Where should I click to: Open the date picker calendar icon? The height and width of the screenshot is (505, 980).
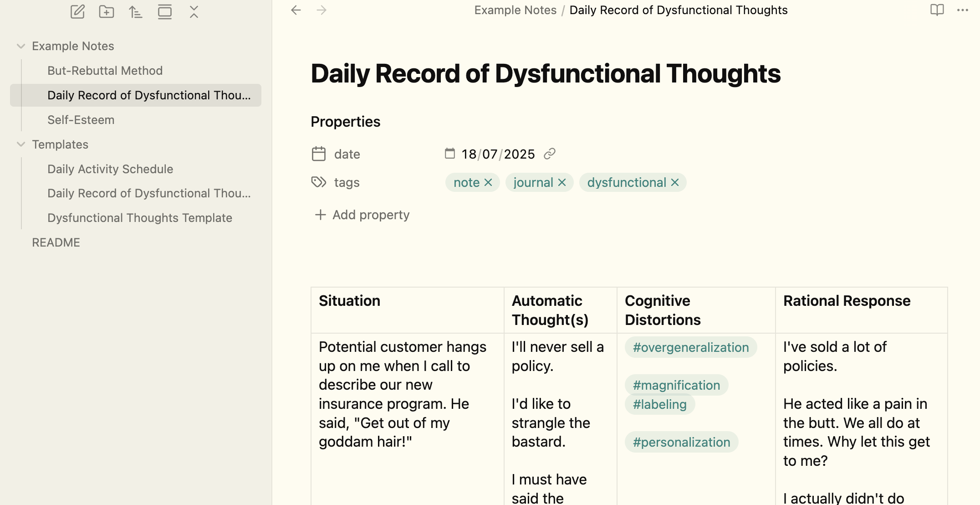(450, 154)
